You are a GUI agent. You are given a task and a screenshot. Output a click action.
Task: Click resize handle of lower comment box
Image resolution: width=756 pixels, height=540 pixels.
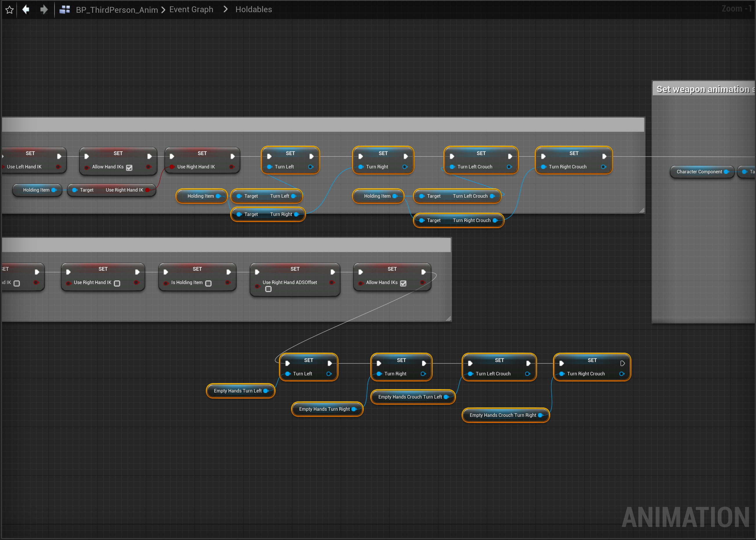[x=448, y=319]
